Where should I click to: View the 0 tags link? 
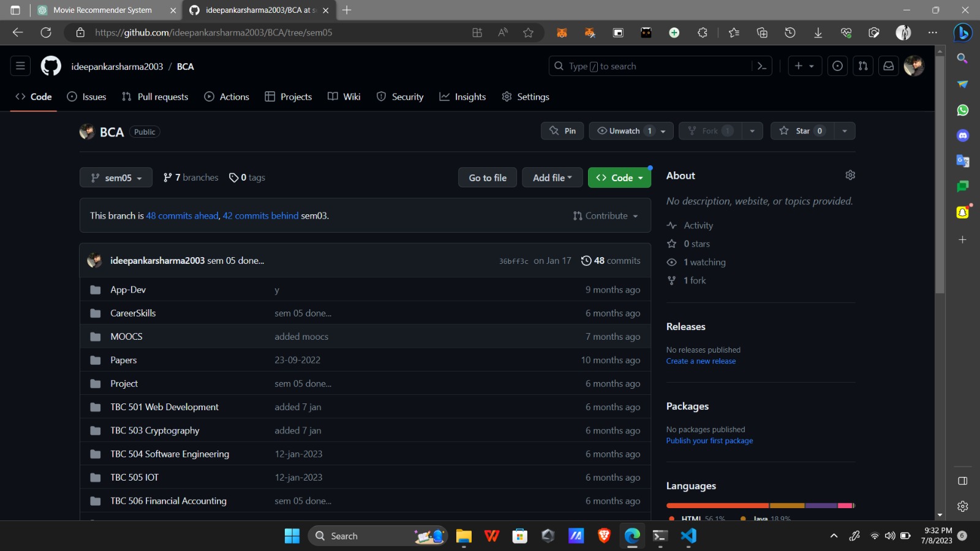[247, 178]
